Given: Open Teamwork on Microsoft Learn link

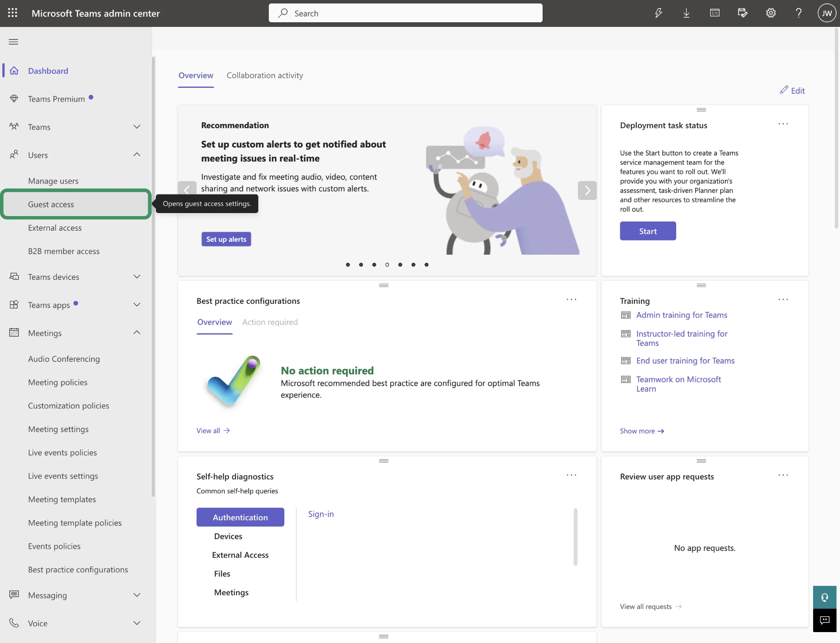Looking at the screenshot, I should (x=679, y=384).
